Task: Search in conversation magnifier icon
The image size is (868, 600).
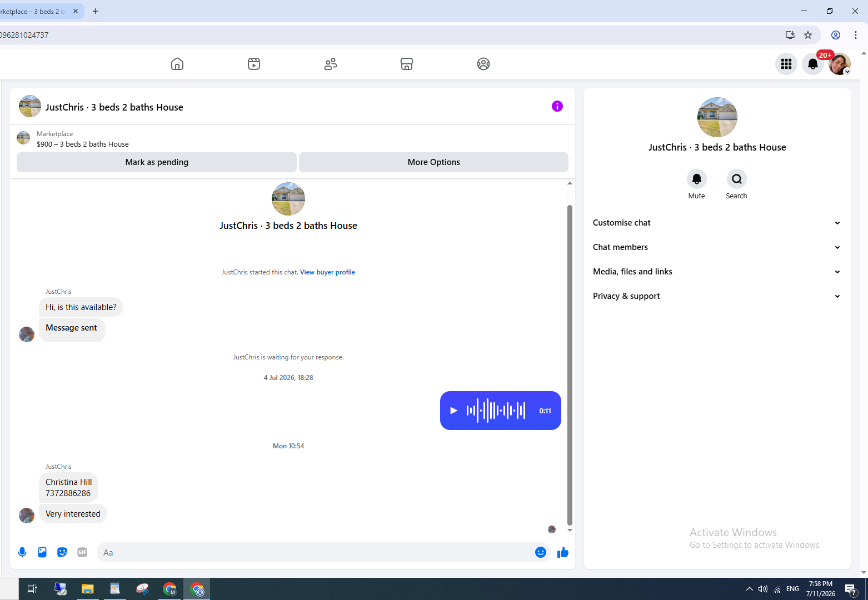Action: point(737,179)
